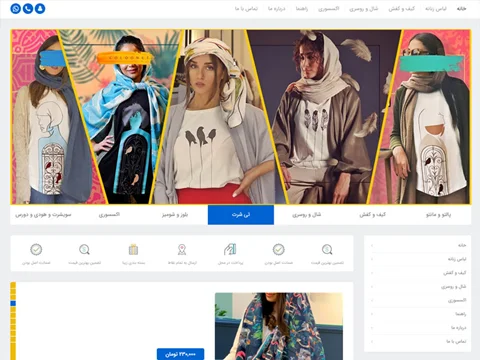Viewport: 480px width, 360px height.
Task: Select the blue slide indicator square
Action: (13, 303)
